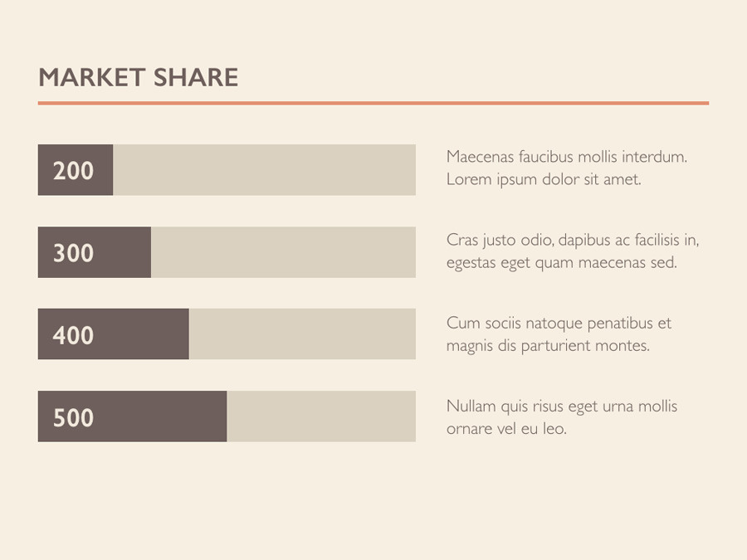Click the 300 value label

pos(74,253)
